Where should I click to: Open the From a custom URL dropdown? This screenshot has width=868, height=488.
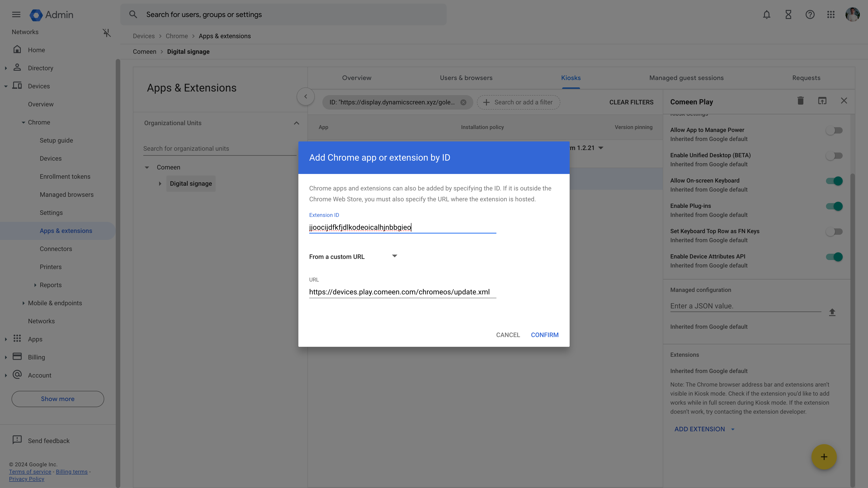[x=354, y=257]
